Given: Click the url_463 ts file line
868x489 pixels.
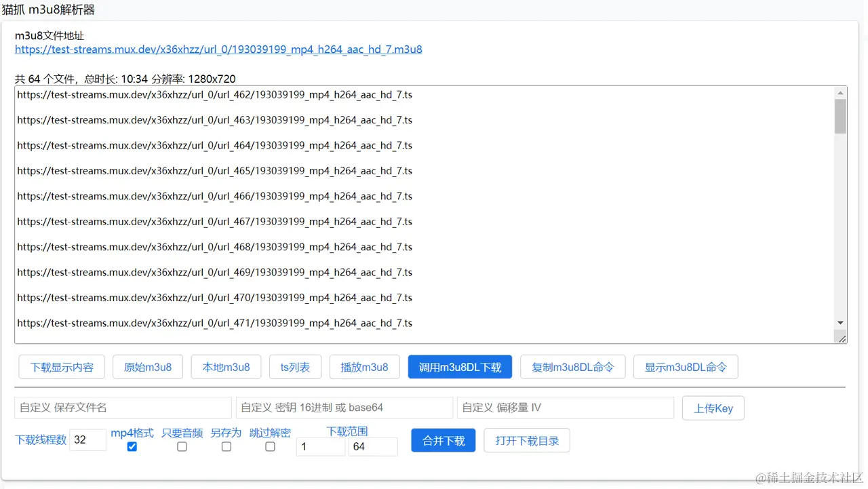Looking at the screenshot, I should [x=215, y=120].
